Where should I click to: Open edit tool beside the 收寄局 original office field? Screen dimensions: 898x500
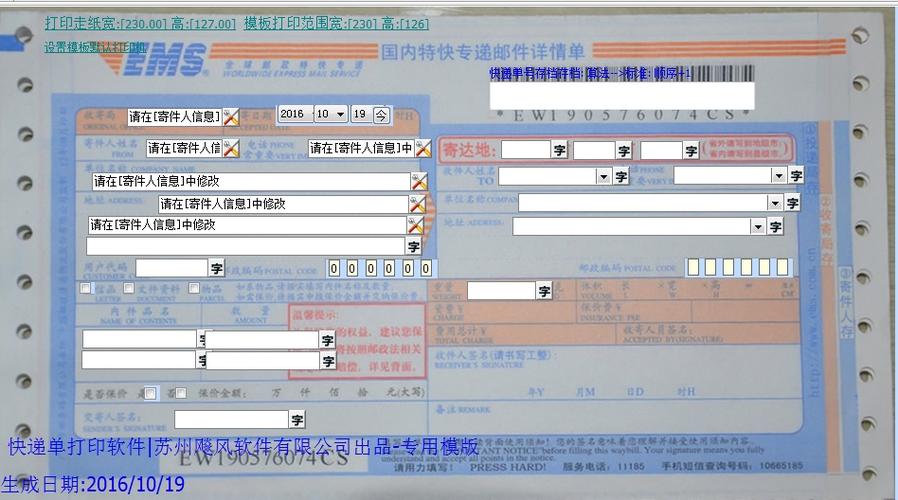point(231,117)
